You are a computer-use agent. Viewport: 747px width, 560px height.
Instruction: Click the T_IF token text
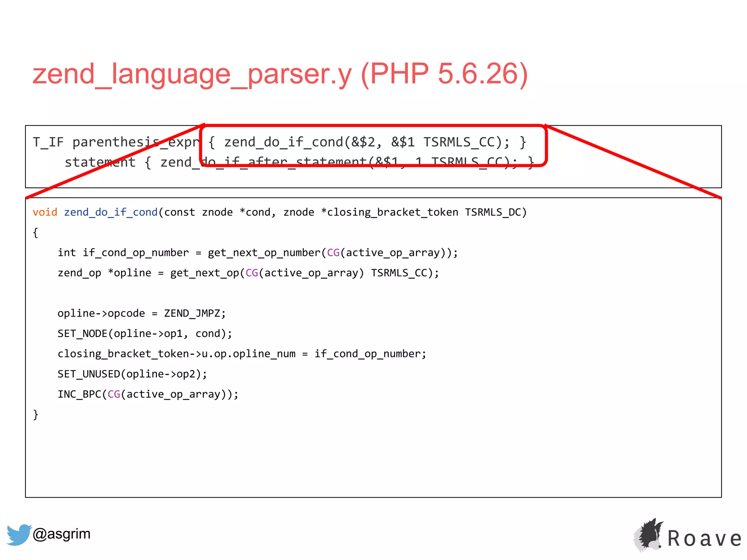[48, 142]
